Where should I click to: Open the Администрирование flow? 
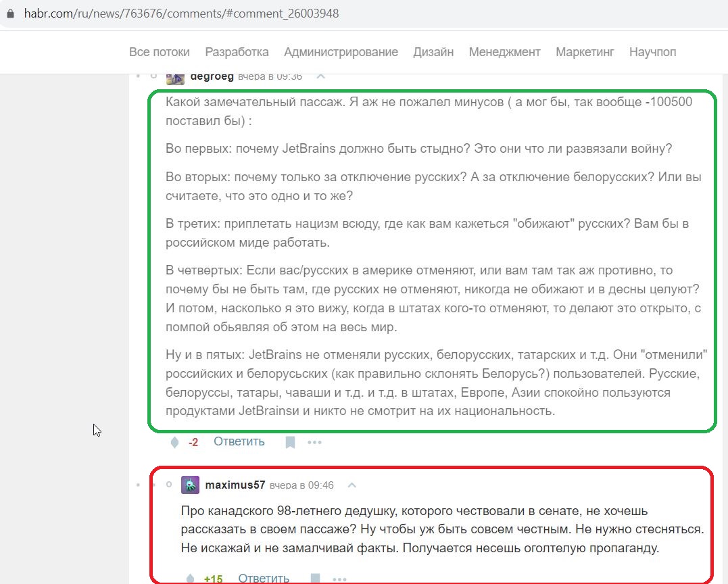tap(341, 52)
